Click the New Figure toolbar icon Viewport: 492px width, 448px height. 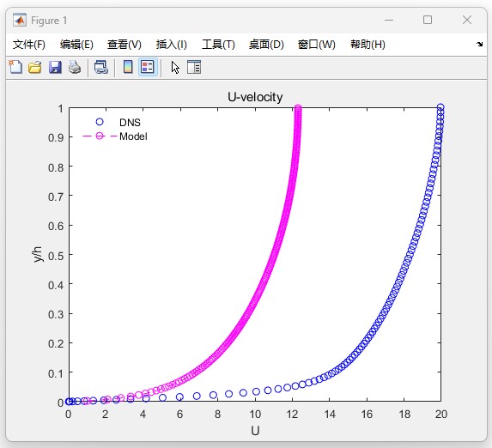coord(15,67)
